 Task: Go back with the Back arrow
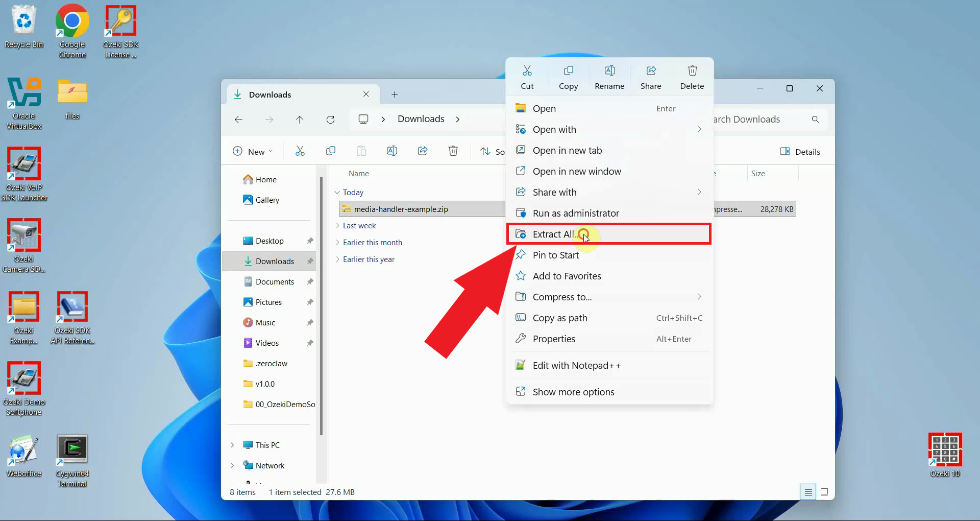pyautogui.click(x=238, y=119)
